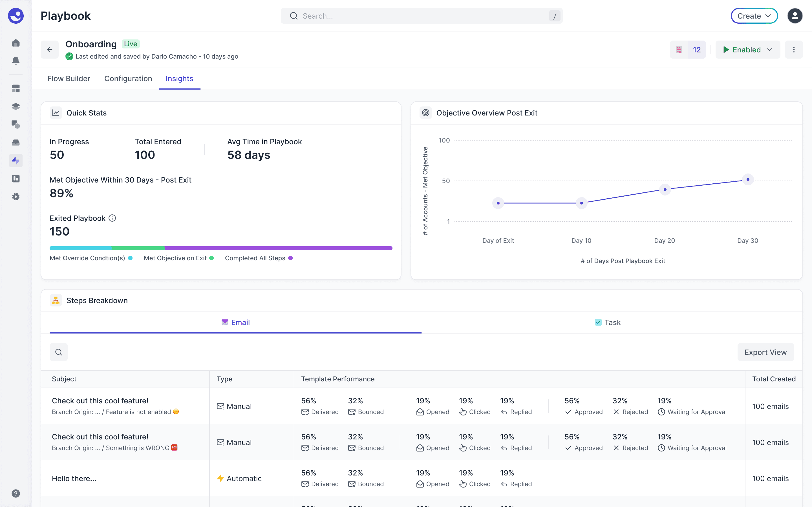Click the settings gear in sidebar

point(16,197)
